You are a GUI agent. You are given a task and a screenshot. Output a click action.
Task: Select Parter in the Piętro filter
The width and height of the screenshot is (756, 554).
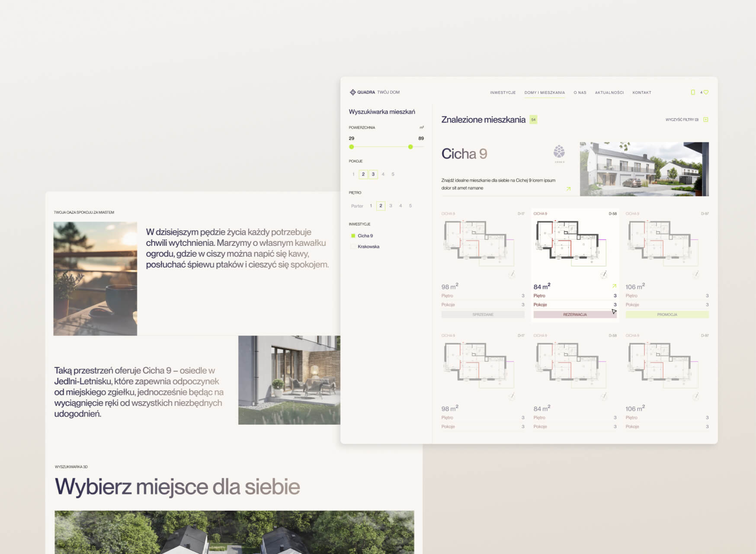(357, 206)
